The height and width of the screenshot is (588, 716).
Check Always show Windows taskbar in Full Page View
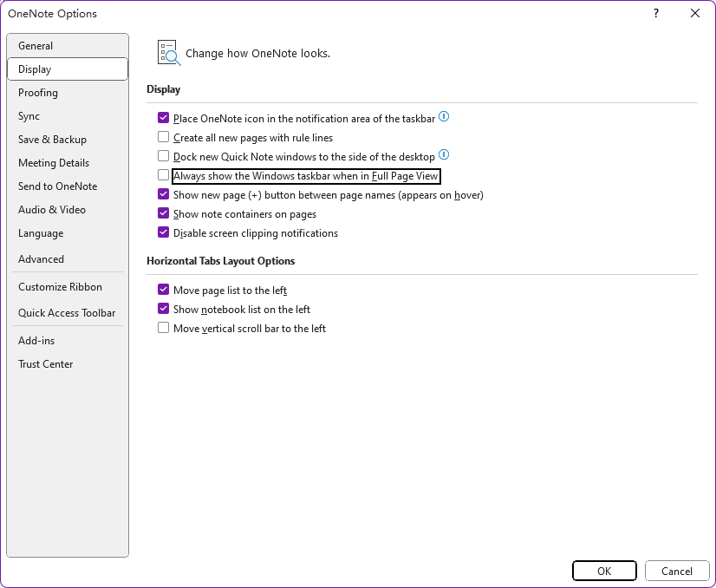click(x=163, y=175)
